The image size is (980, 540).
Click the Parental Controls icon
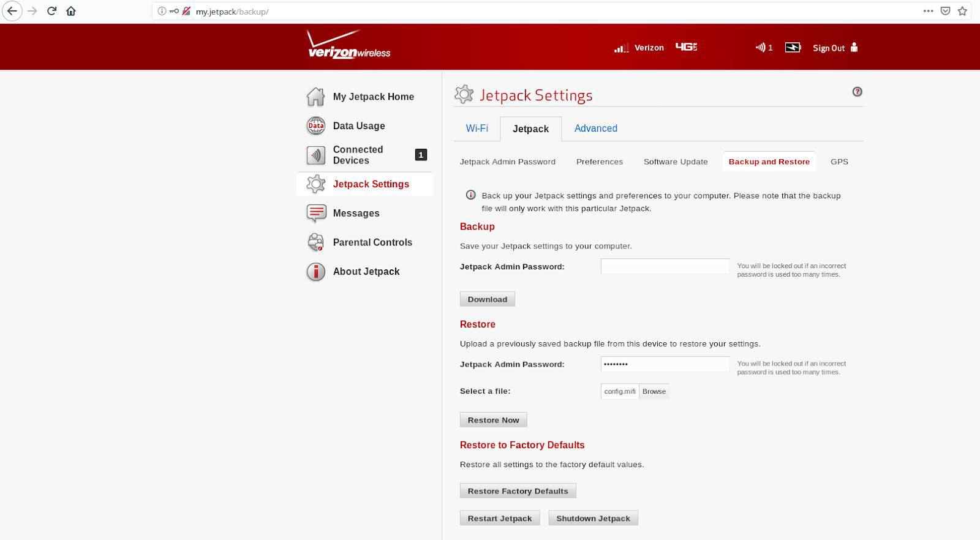coord(315,242)
